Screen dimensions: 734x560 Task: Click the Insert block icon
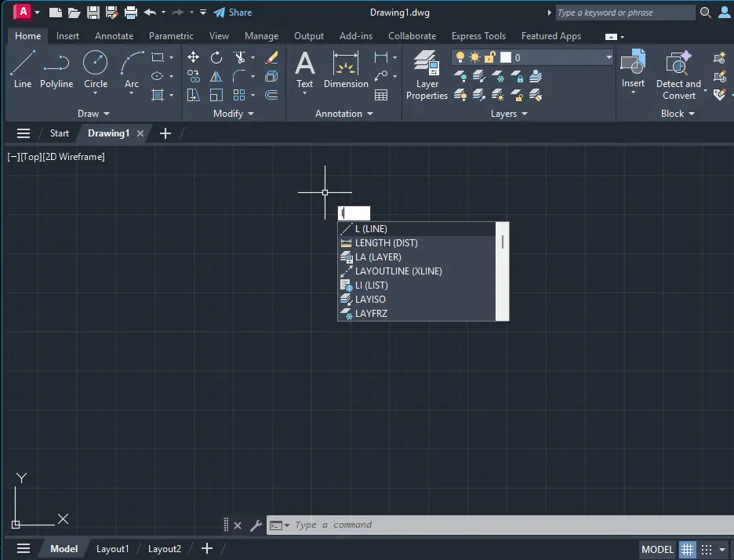tap(633, 68)
